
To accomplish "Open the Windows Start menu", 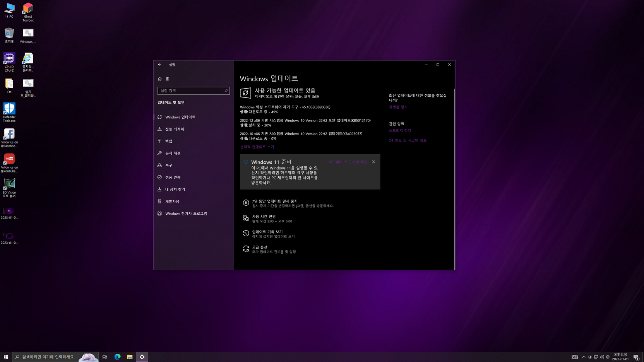I will (6, 357).
